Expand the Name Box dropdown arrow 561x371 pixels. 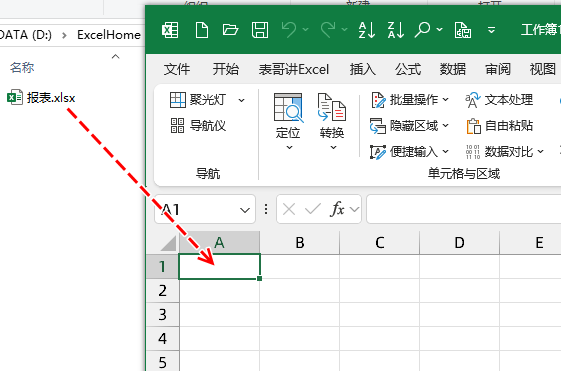tap(245, 210)
